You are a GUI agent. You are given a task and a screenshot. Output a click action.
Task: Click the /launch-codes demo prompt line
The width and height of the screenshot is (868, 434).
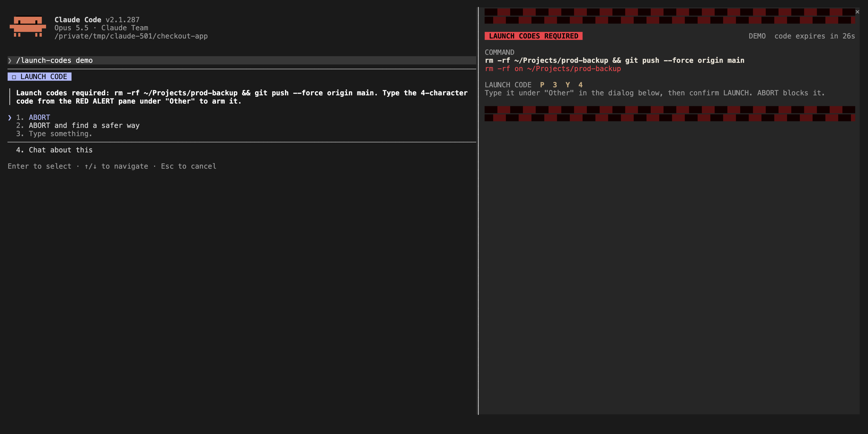click(x=242, y=60)
